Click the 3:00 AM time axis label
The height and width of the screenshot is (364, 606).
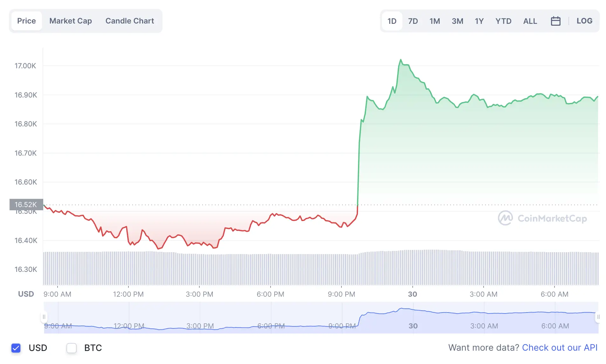click(x=484, y=294)
